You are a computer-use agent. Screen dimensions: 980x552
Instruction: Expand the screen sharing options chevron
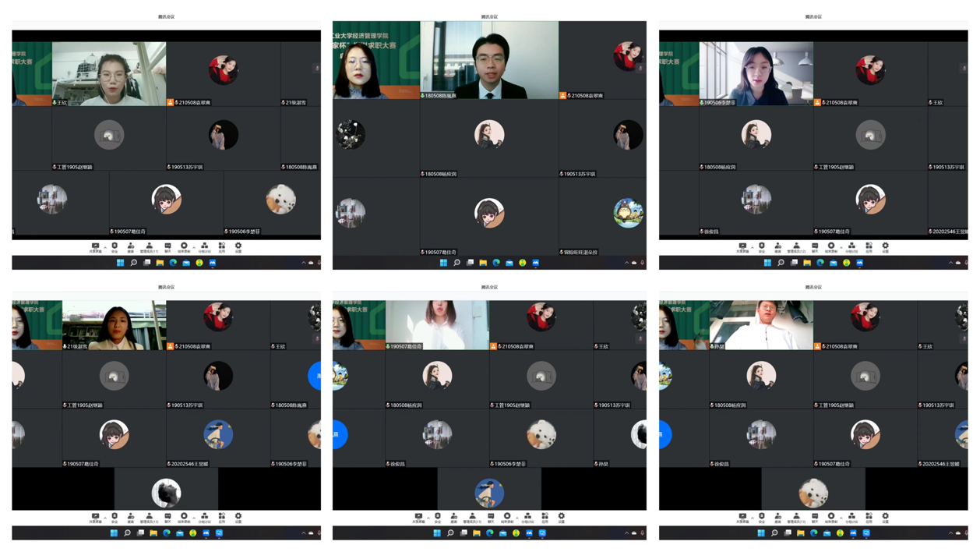[106, 245]
